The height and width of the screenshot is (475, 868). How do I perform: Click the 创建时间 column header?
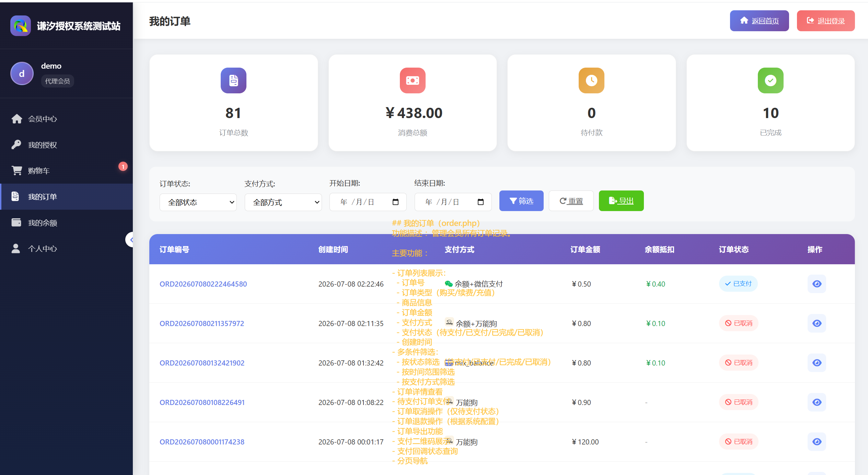(x=333, y=250)
